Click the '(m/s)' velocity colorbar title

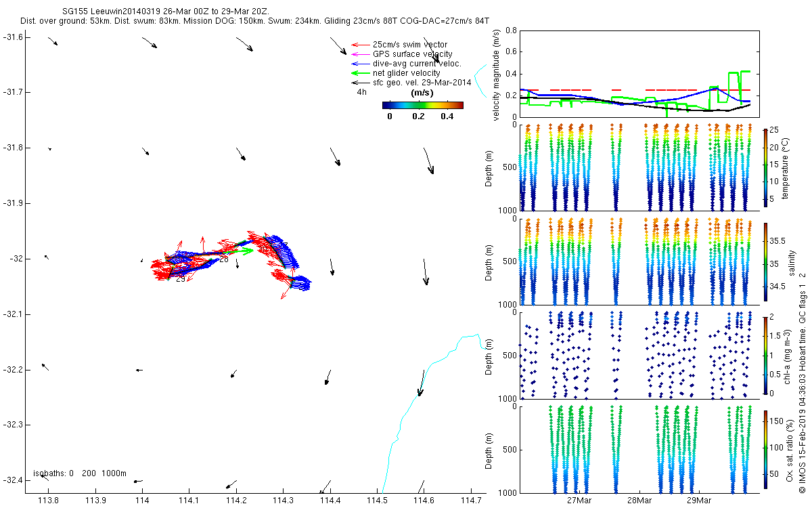422,93
